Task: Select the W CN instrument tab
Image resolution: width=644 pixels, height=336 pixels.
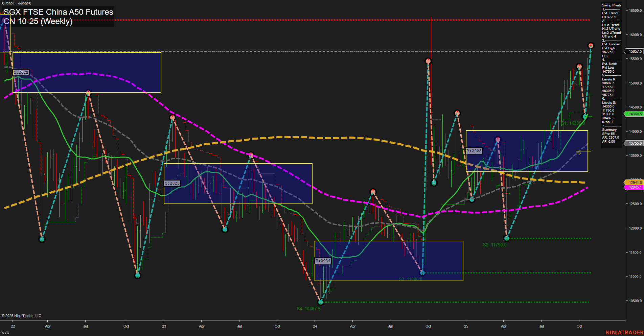Action: [x=5, y=333]
